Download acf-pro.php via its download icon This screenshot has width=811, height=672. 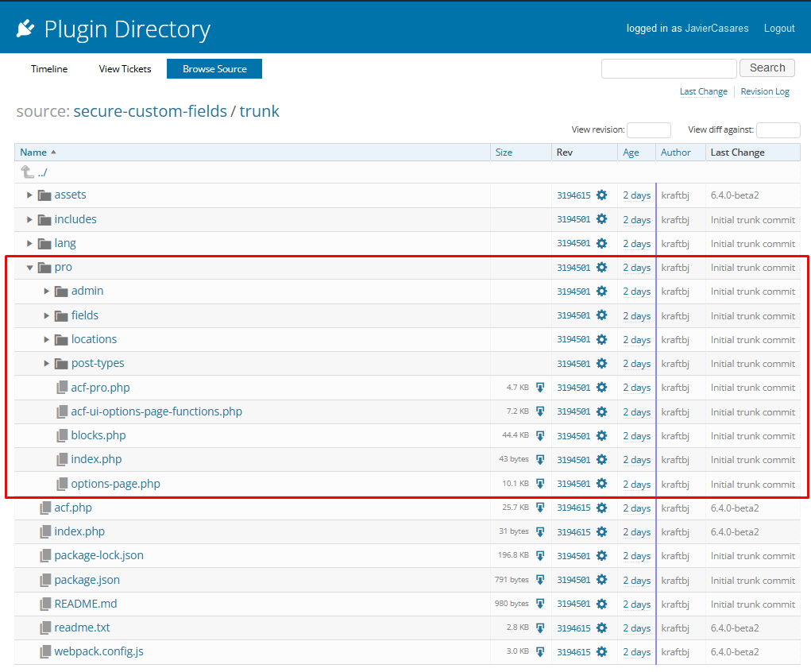tap(540, 388)
